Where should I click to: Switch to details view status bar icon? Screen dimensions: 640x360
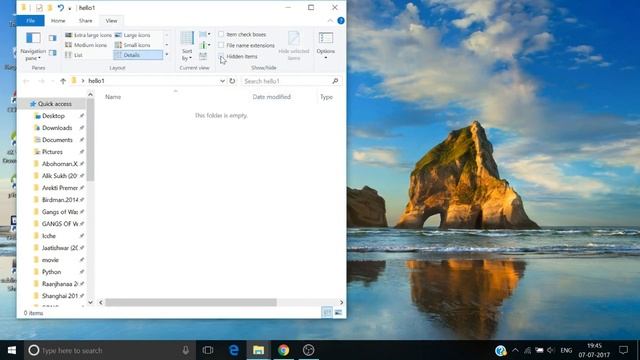point(327,313)
